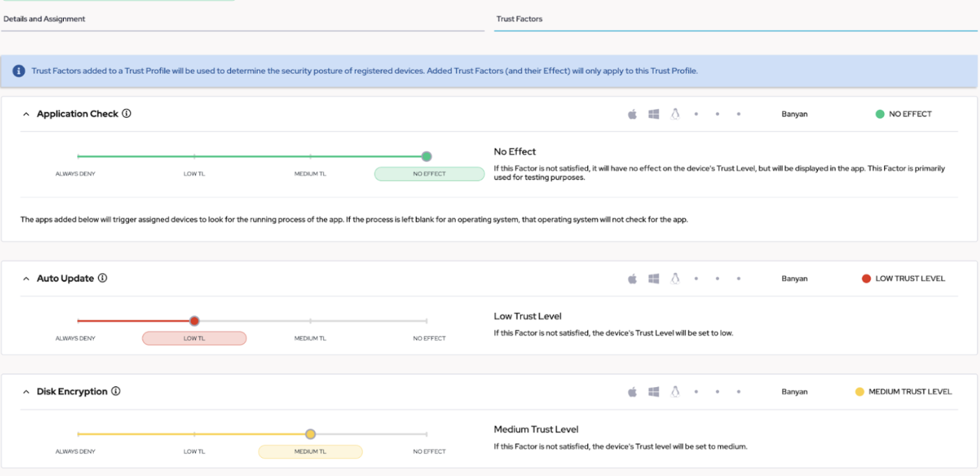Click the green Application Check slider handle
This screenshot has width=980, height=476.
pyautogui.click(x=427, y=156)
